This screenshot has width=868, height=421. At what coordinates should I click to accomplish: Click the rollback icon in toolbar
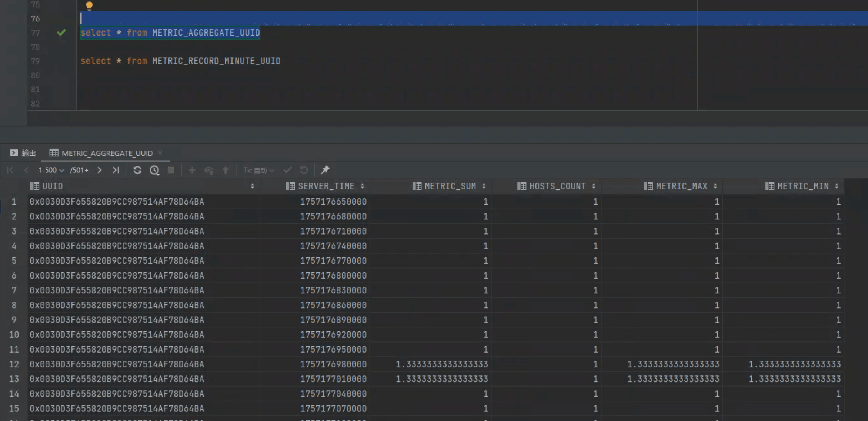coord(304,170)
